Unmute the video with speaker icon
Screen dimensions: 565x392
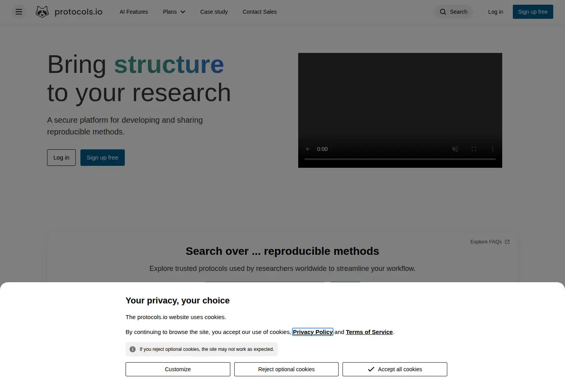455,149
